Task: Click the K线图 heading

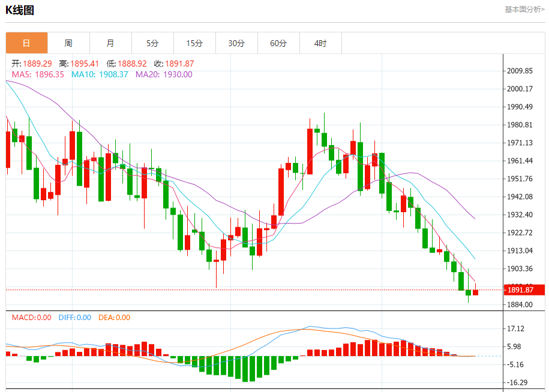Action: pos(20,10)
